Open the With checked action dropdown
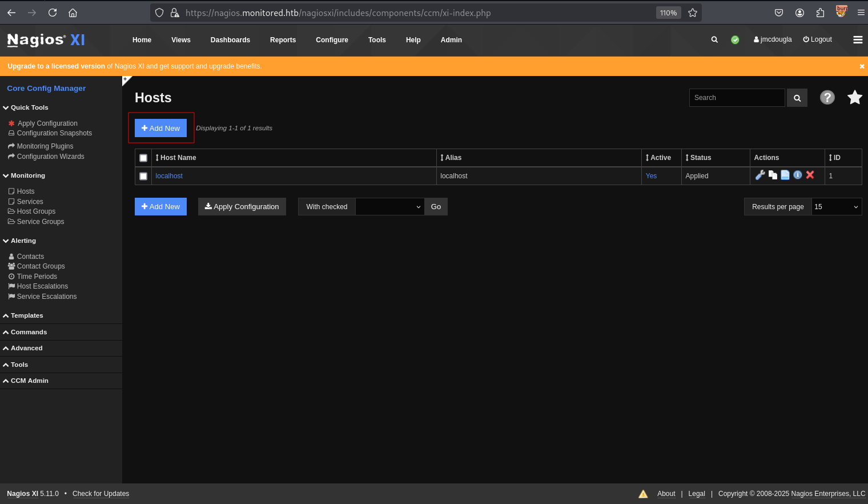868x504 pixels. [x=389, y=207]
